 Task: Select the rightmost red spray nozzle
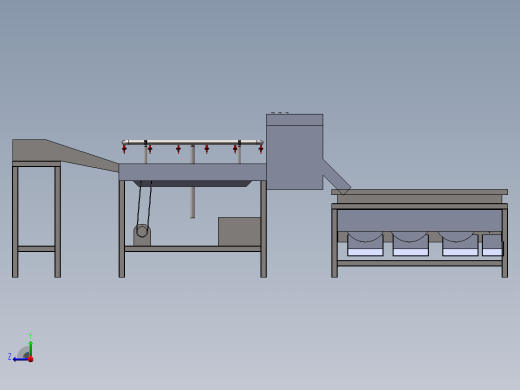click(x=261, y=149)
